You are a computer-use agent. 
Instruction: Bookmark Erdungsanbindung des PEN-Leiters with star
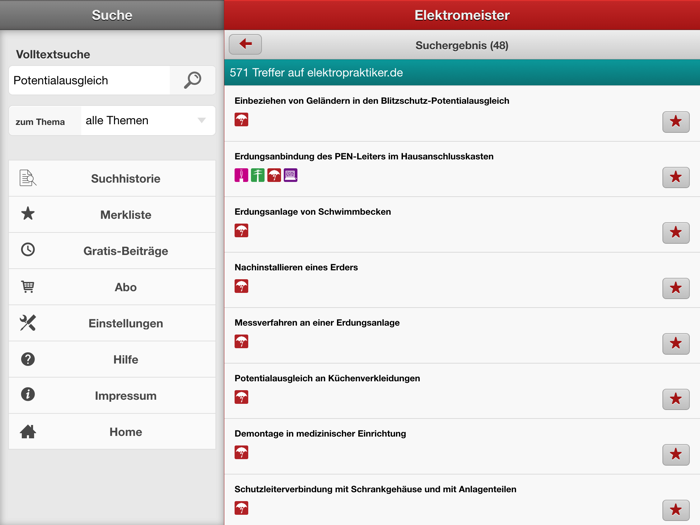676,177
